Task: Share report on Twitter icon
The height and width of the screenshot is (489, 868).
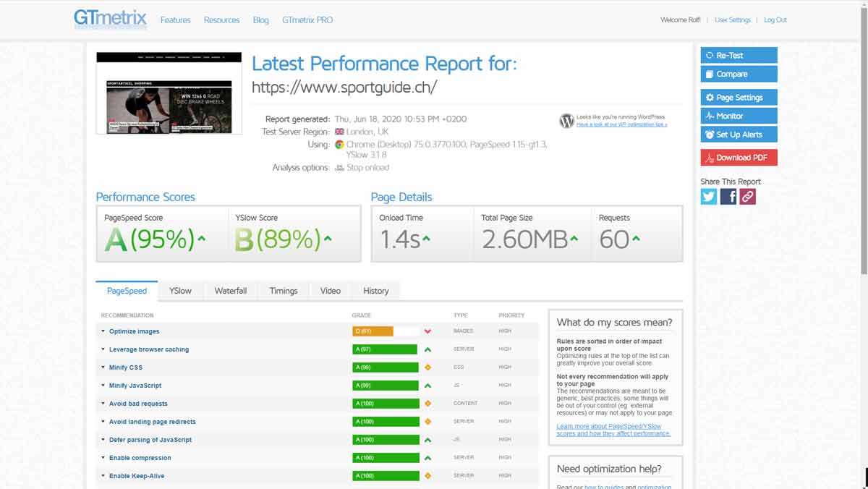Action: point(709,196)
